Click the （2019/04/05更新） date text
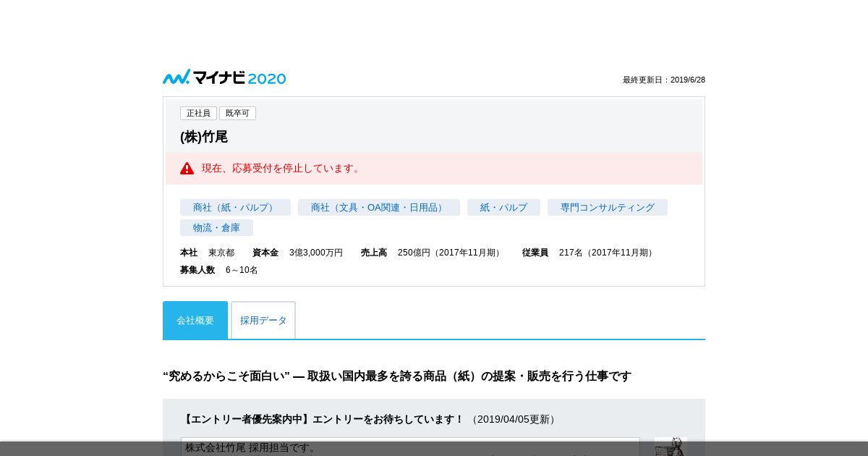Viewport: 868px width, 456px height. tap(514, 419)
